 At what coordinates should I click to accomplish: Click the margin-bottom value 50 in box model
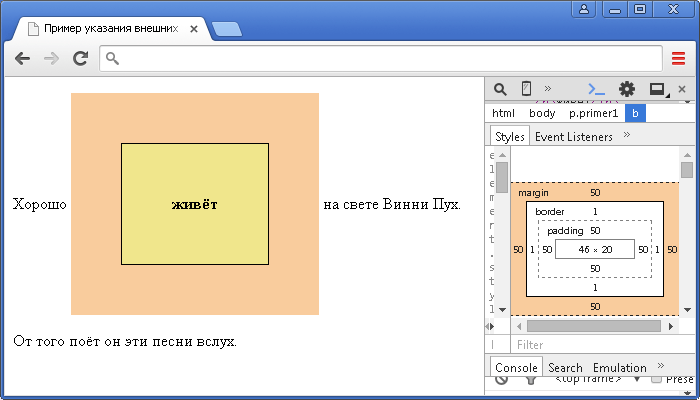[595, 307]
